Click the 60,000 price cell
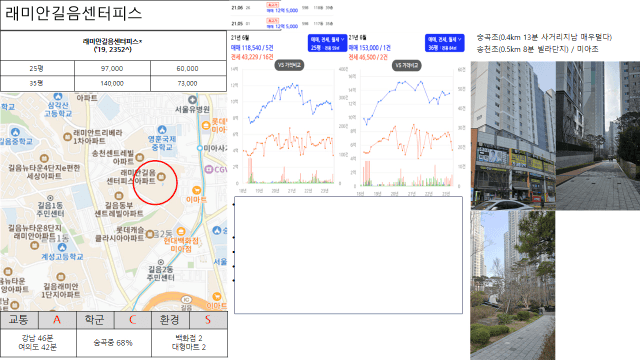 [187, 69]
